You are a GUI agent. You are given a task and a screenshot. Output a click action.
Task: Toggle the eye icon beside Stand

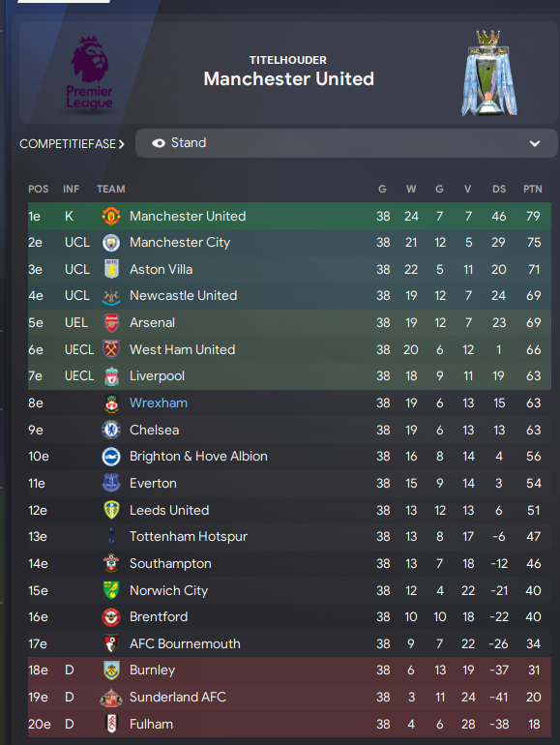click(x=159, y=143)
